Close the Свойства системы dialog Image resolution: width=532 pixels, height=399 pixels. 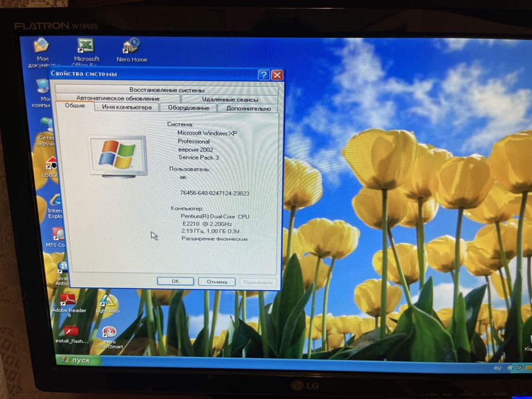(277, 75)
